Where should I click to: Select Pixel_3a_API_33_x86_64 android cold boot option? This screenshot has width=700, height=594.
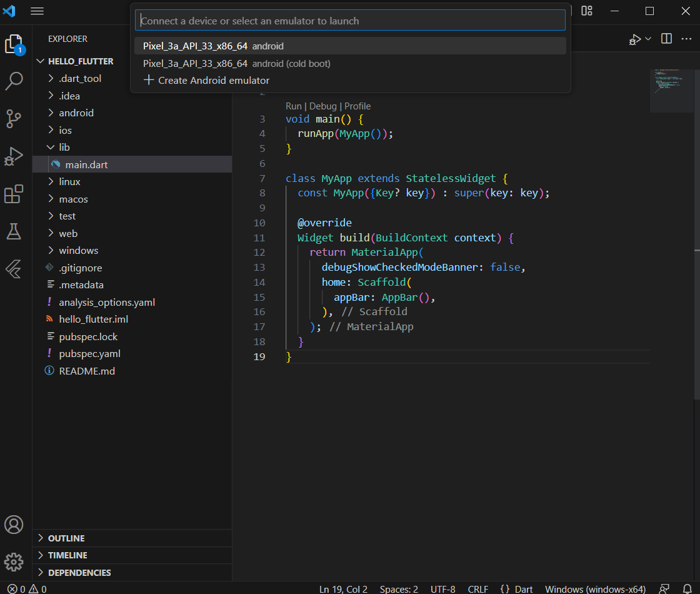point(350,63)
